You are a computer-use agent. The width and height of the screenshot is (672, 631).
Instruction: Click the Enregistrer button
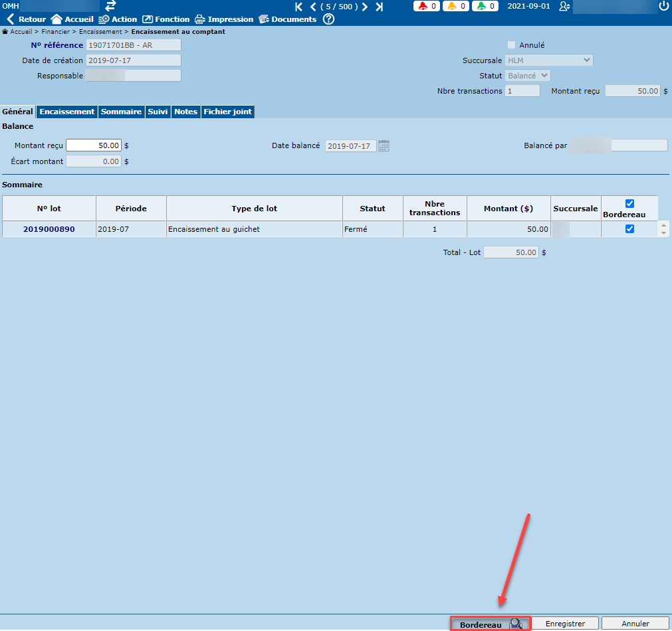[565, 624]
